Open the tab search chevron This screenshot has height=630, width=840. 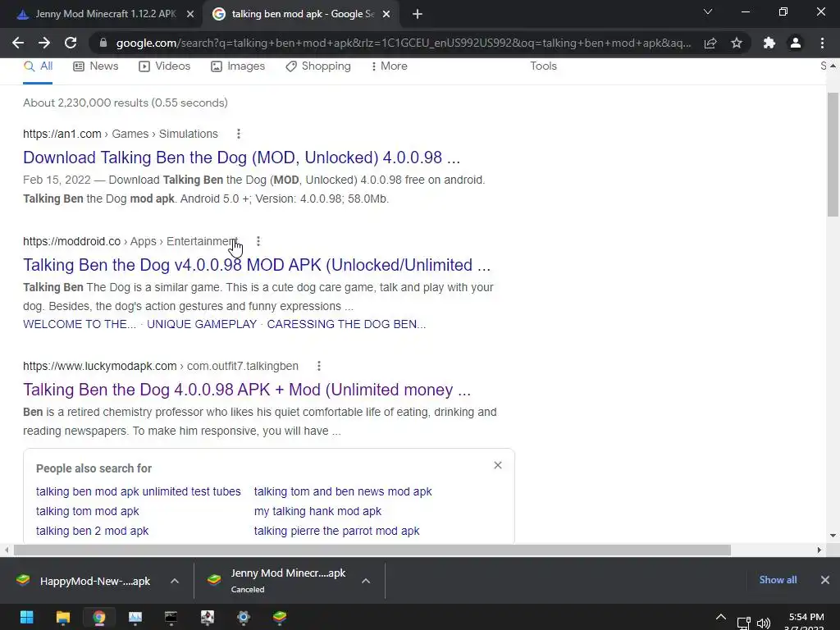pyautogui.click(x=708, y=11)
